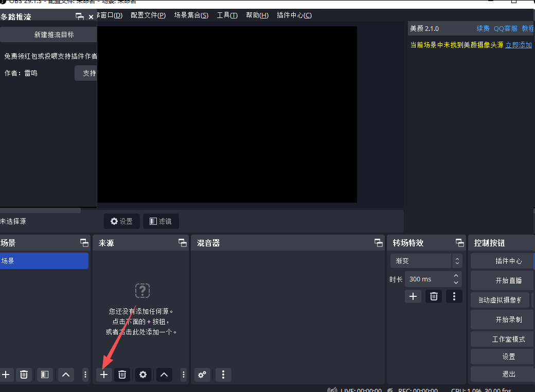Open advanced audio properties in mixer

pos(203,375)
